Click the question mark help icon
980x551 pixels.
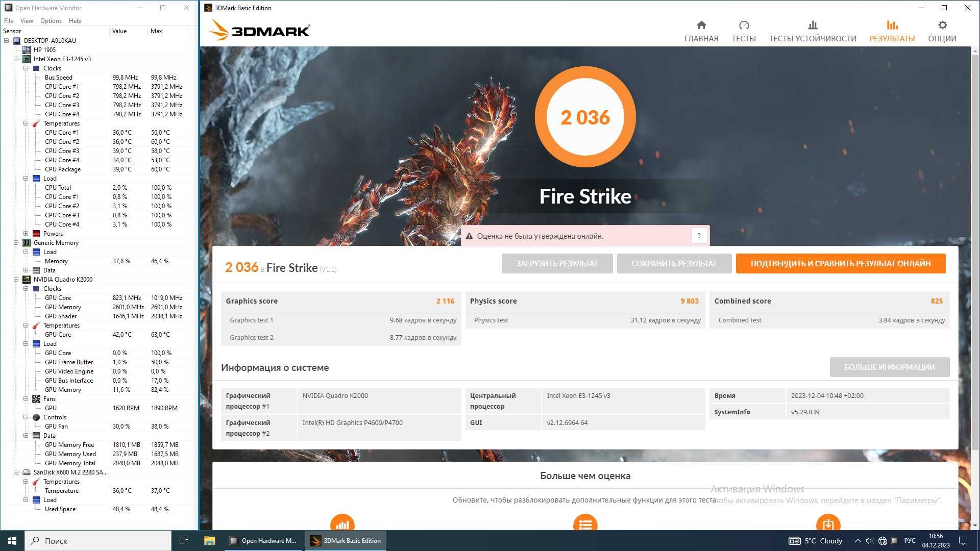pos(699,236)
